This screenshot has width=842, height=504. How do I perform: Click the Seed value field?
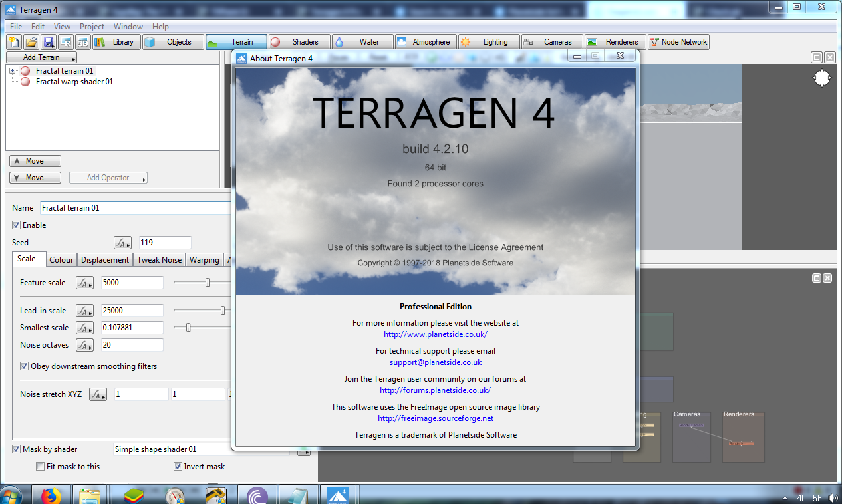pyautogui.click(x=164, y=243)
